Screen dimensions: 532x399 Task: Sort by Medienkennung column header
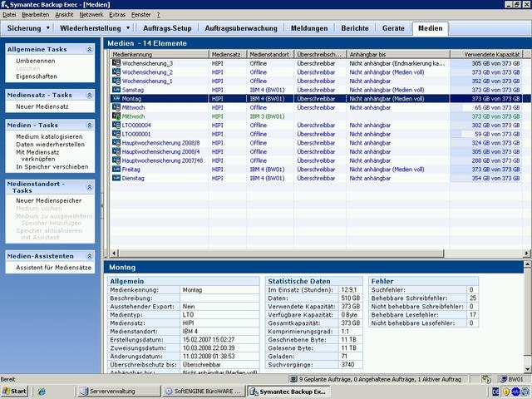tap(159, 54)
